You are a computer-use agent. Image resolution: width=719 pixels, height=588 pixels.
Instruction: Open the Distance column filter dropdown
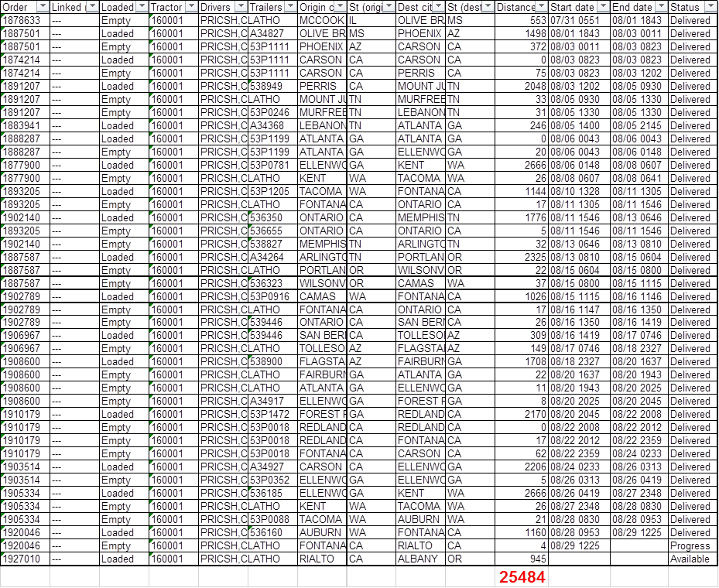[542, 7]
